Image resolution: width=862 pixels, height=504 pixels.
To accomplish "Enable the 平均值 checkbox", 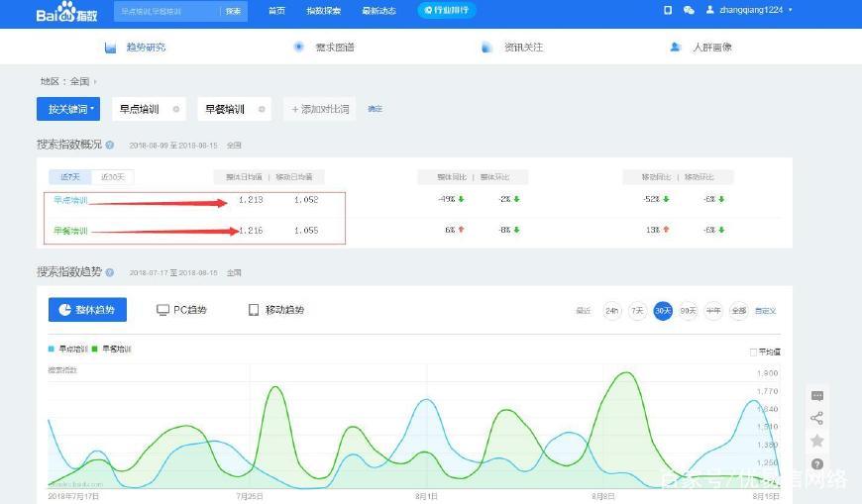I will tap(754, 352).
